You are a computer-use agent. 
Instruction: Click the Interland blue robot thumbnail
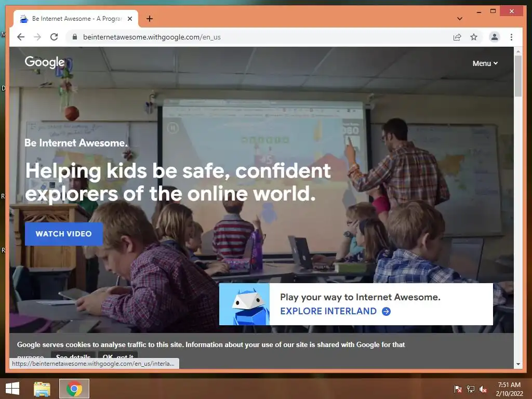(x=244, y=304)
